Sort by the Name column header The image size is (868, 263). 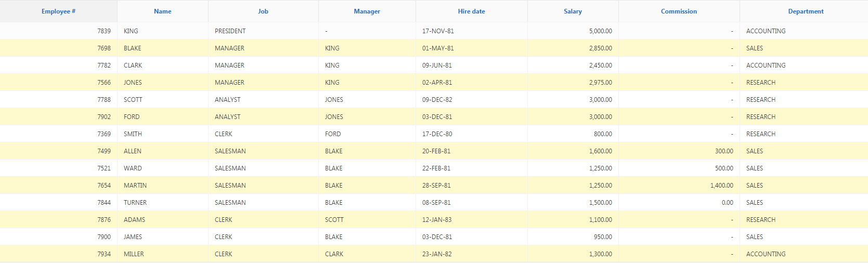163,11
